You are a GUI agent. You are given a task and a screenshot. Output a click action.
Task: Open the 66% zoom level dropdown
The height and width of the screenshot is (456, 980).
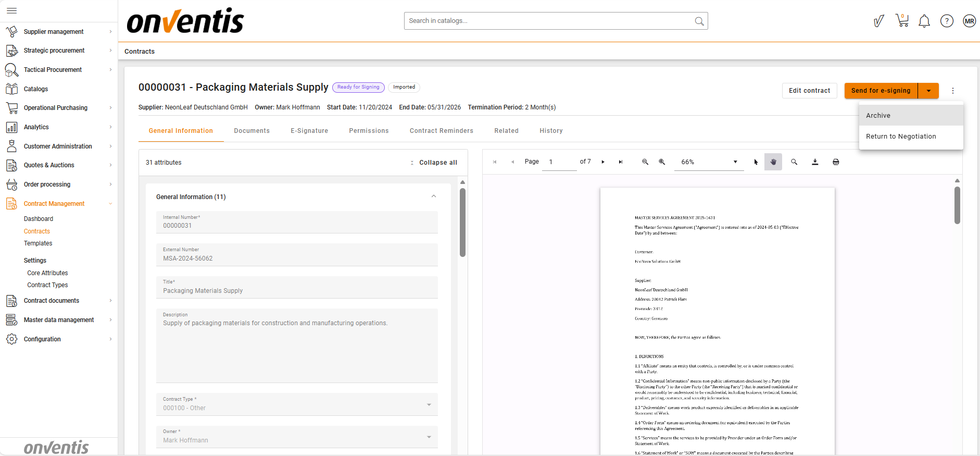709,162
